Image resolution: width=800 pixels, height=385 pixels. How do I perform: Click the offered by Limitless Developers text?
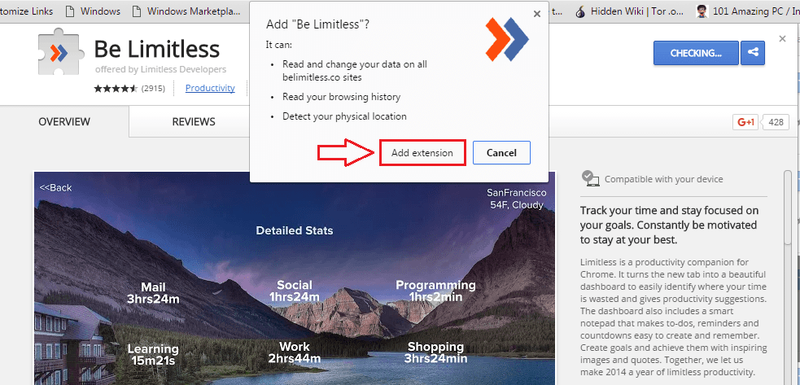point(161,69)
